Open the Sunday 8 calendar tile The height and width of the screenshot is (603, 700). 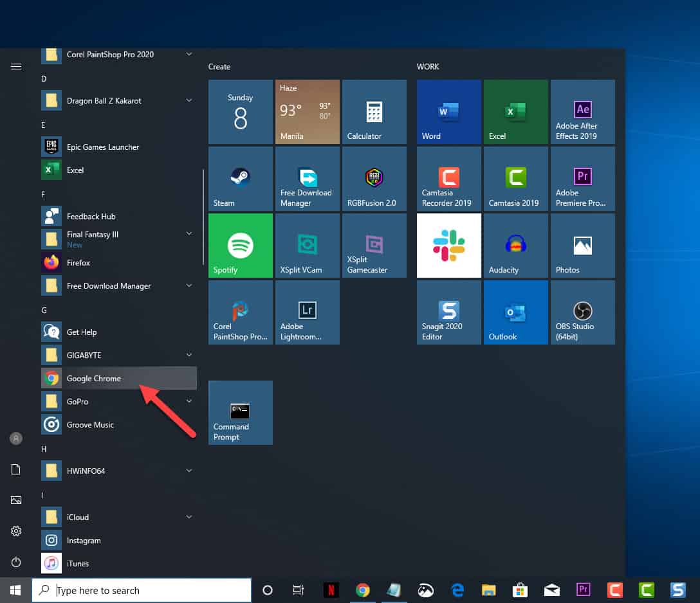pyautogui.click(x=240, y=111)
